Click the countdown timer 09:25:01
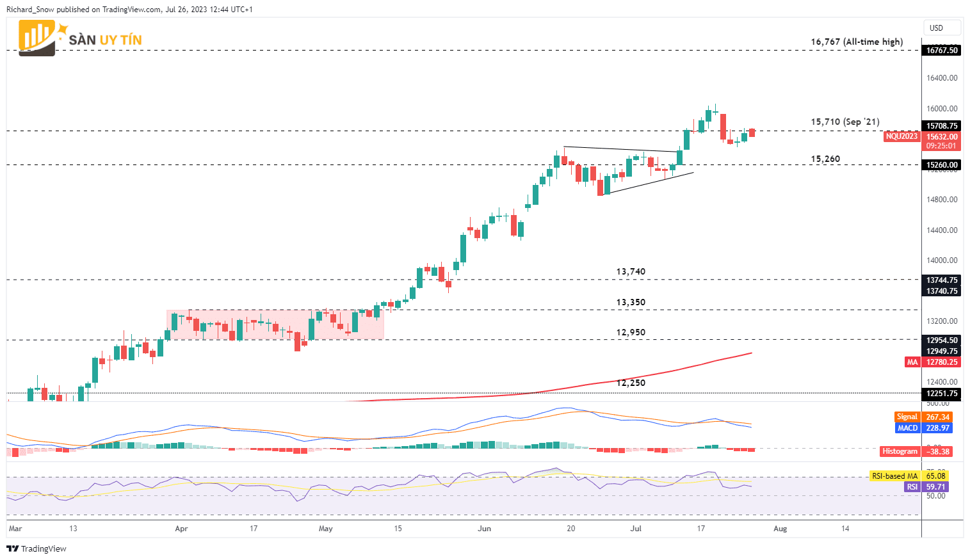The height and width of the screenshot is (560, 970). (942, 146)
